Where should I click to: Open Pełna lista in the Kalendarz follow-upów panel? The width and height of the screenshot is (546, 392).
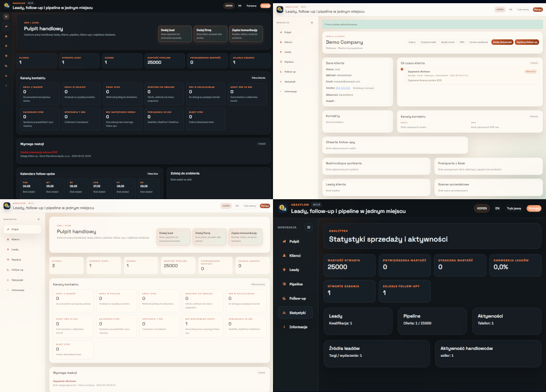[x=152, y=174]
